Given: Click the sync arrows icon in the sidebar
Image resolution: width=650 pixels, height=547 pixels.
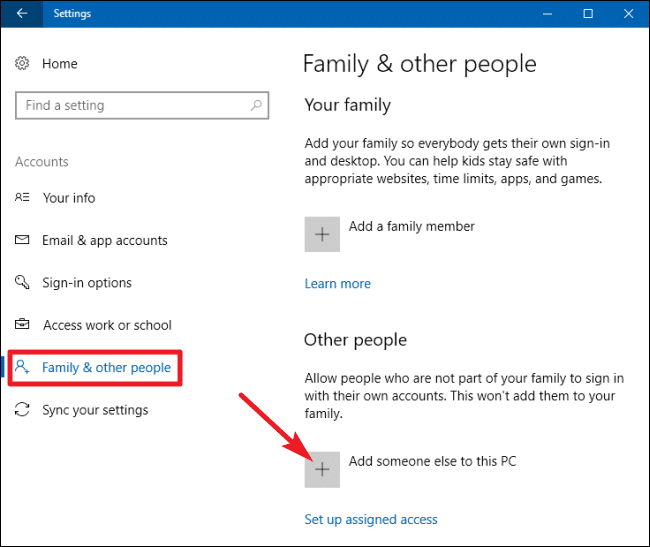Looking at the screenshot, I should coord(23,410).
